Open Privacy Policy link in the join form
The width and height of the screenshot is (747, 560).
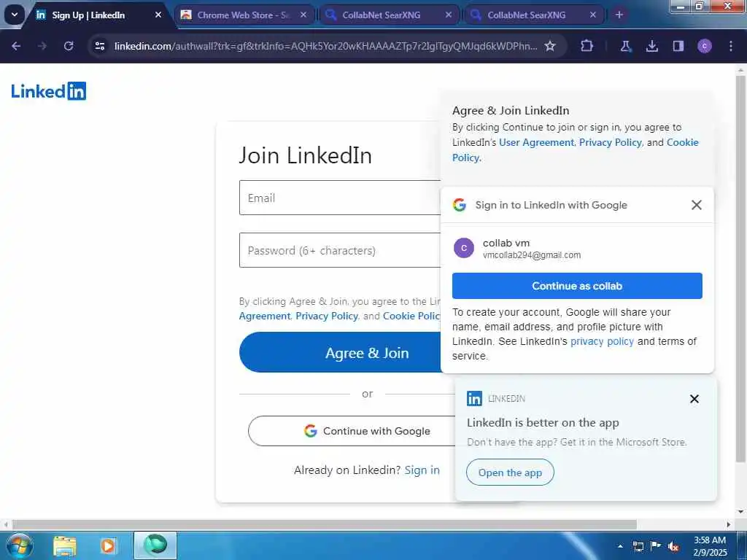pos(327,316)
